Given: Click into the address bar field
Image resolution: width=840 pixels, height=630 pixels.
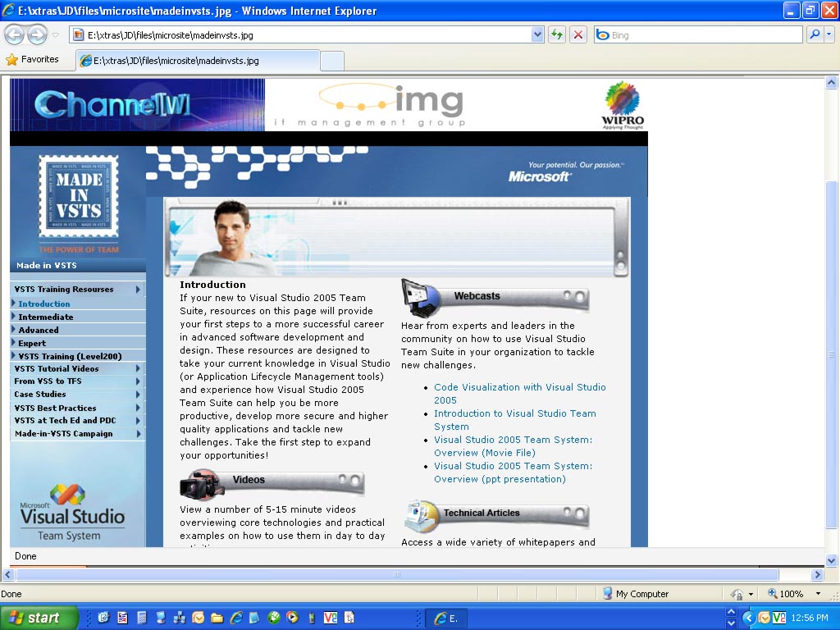Looking at the screenshot, I should [x=308, y=34].
